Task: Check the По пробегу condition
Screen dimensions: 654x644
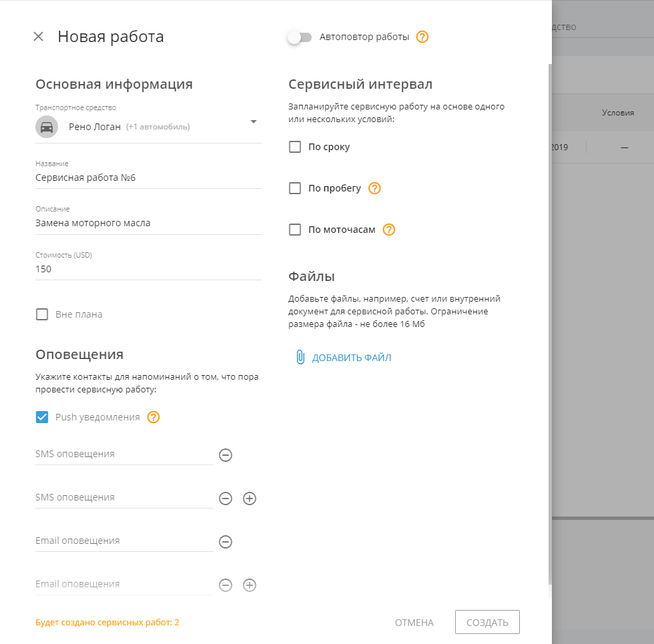Action: tap(295, 188)
